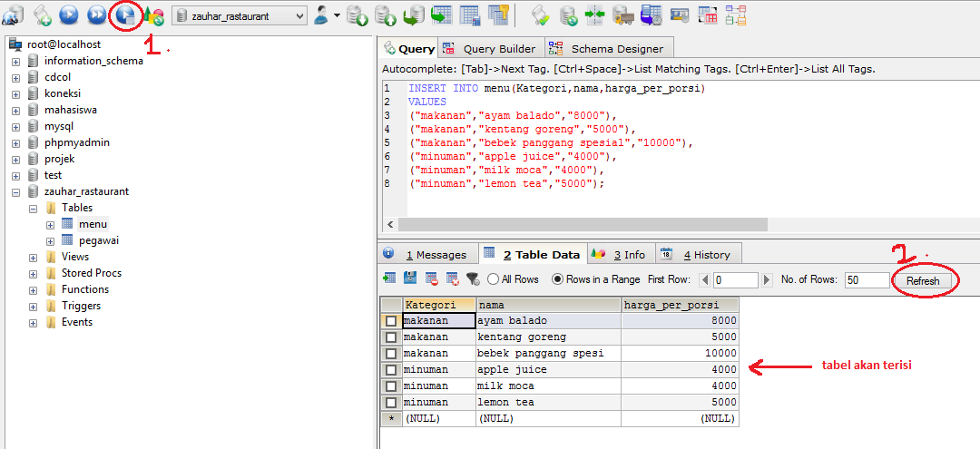
Task: Click the First Row input field
Action: pos(735,280)
